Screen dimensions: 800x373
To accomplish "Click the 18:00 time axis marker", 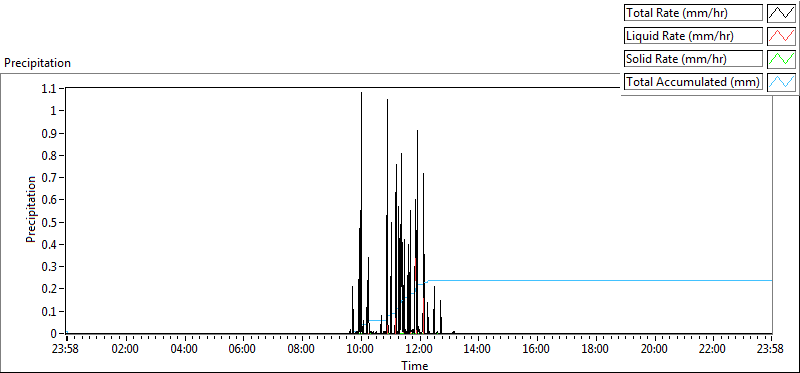I will point(595,350).
